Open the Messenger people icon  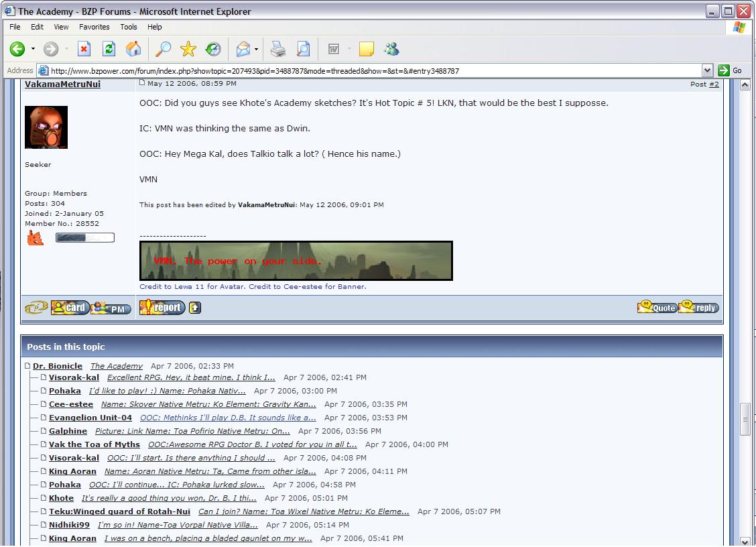[x=391, y=49]
